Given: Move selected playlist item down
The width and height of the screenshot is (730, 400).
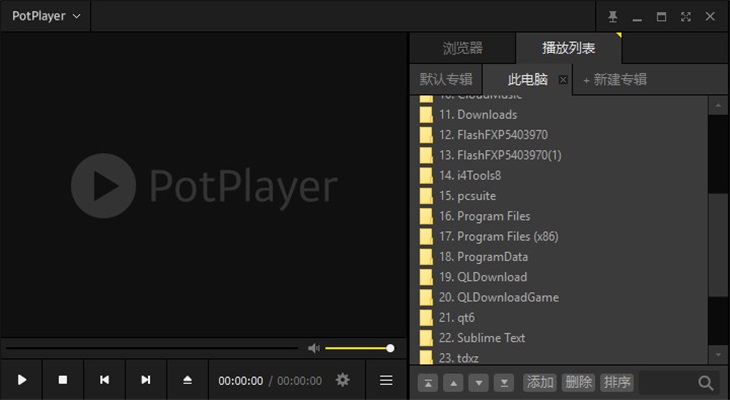Looking at the screenshot, I should coord(479,383).
